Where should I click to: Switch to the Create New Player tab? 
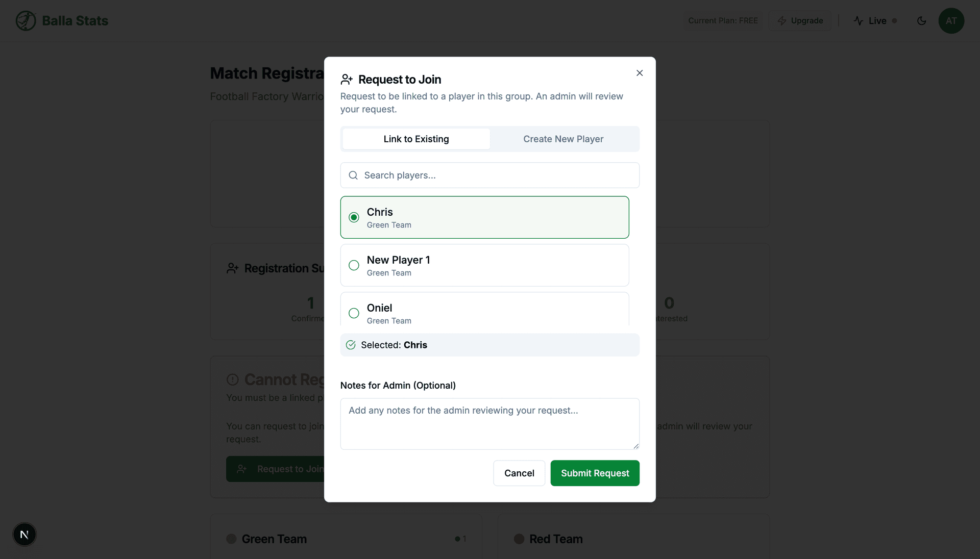click(563, 139)
